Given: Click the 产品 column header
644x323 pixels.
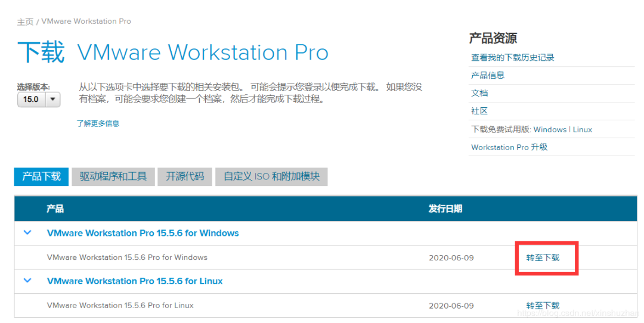Looking at the screenshot, I should (x=55, y=209).
